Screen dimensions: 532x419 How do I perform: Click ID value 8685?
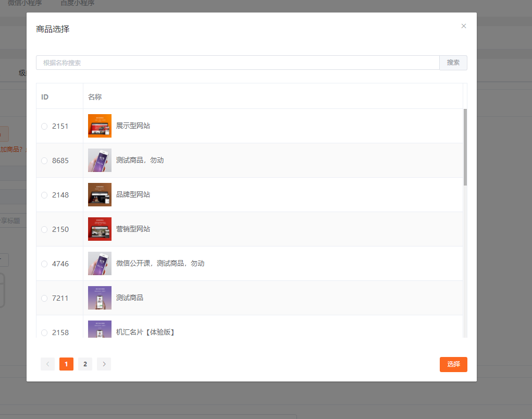(60, 161)
